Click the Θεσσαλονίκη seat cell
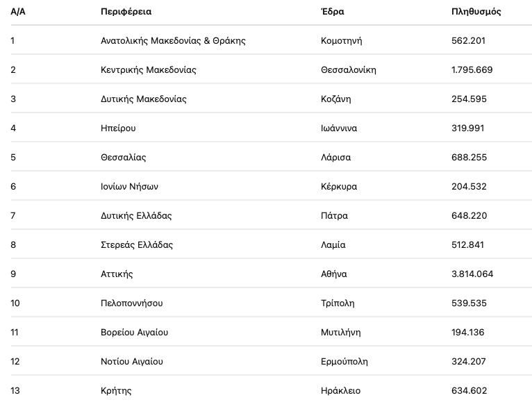The height and width of the screenshot is (409, 532). click(348, 70)
